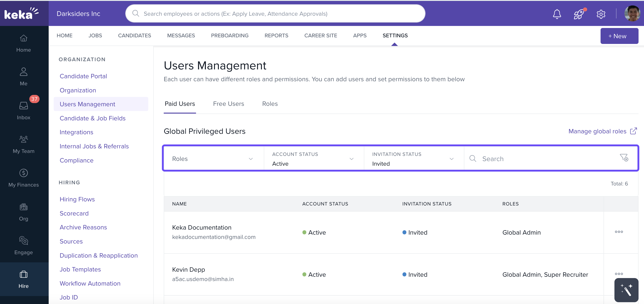Expand the Invitation Status dropdown
The image size is (644, 304).
click(x=413, y=159)
